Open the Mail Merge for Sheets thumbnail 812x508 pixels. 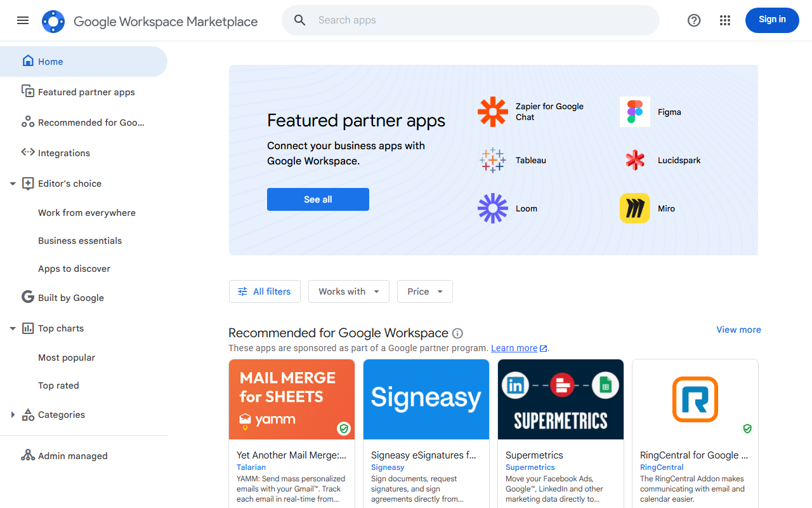(292, 399)
